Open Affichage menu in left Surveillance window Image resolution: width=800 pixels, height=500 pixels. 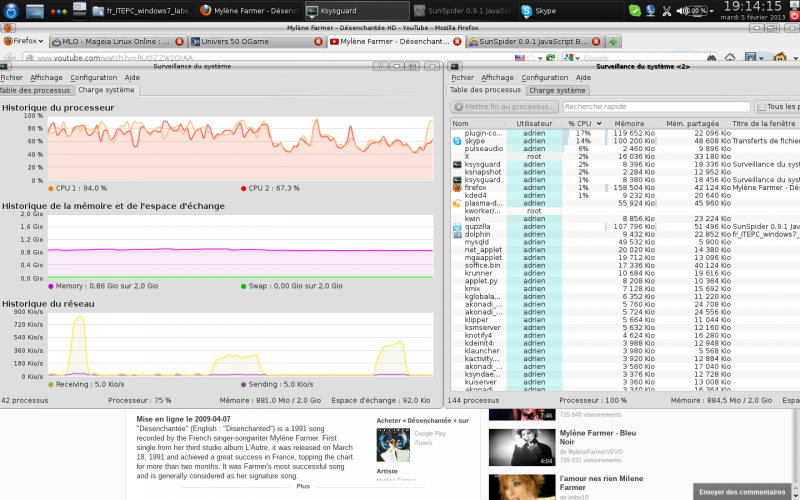click(46, 78)
